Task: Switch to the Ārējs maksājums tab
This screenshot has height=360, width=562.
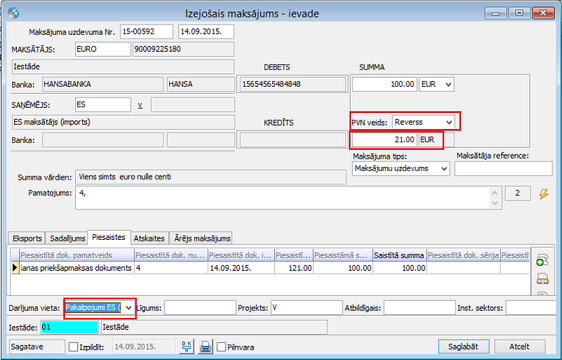Action: click(202, 238)
